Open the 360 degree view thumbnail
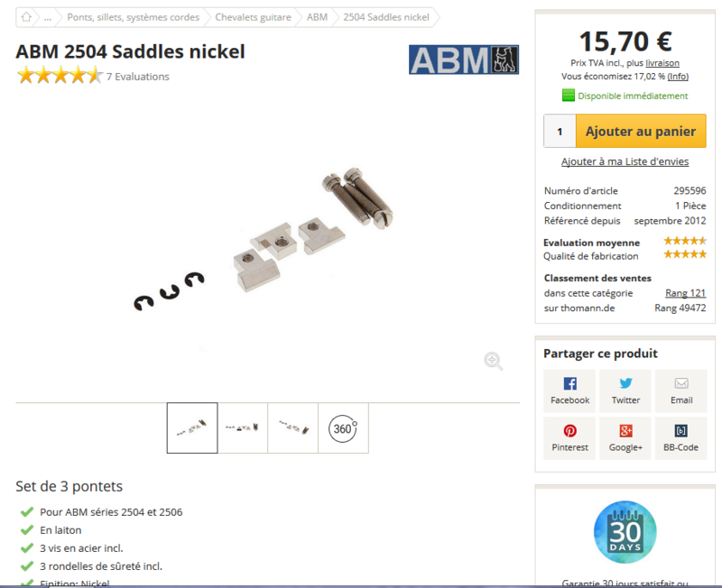The image size is (722, 588). (x=343, y=428)
